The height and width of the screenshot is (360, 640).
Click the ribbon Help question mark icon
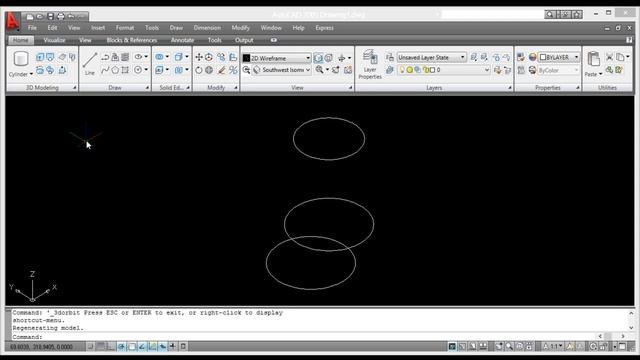tap(629, 40)
